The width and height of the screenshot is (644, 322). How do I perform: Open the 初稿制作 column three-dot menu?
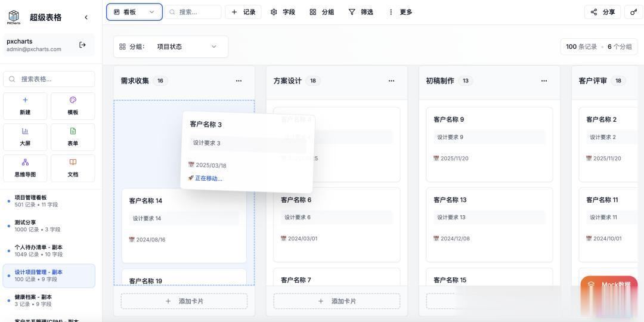pos(544,81)
